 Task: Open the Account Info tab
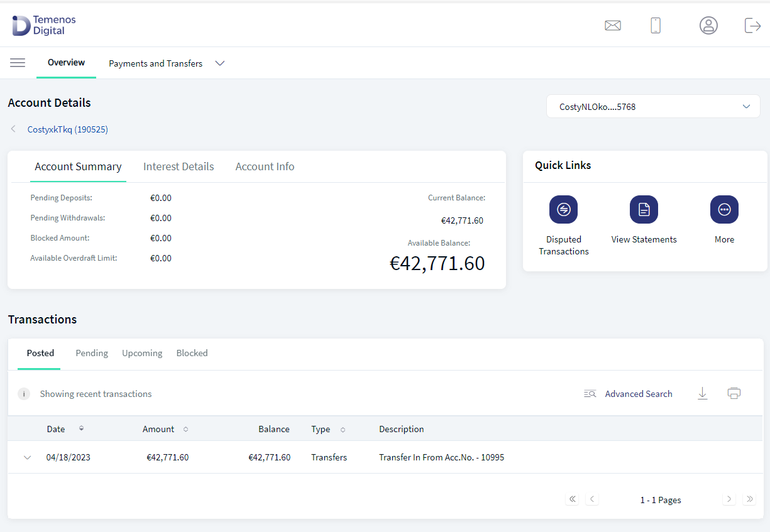(265, 166)
